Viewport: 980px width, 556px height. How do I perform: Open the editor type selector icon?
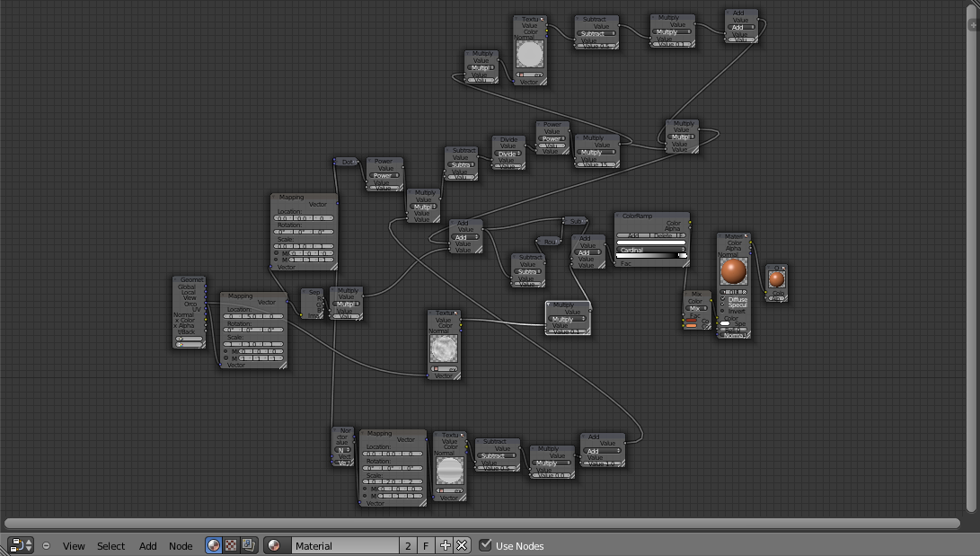pos(20,545)
